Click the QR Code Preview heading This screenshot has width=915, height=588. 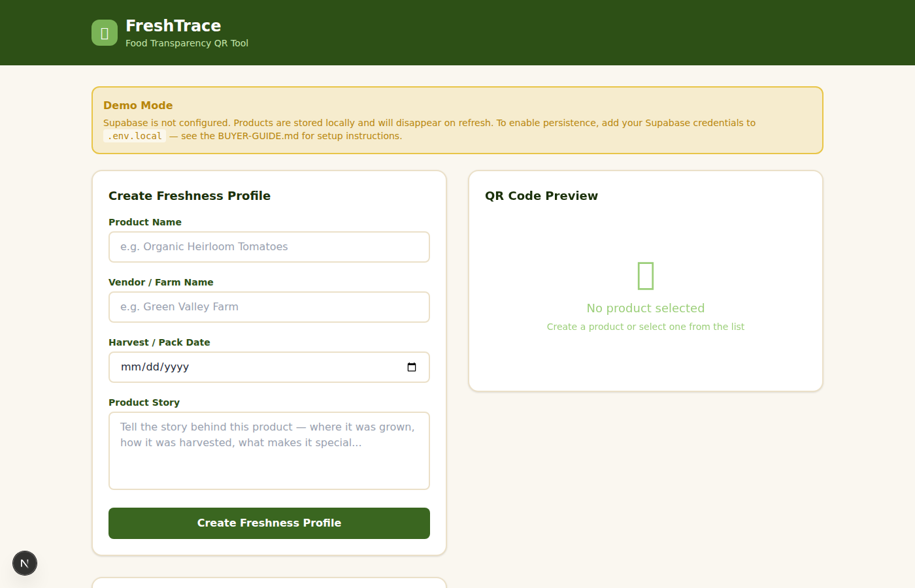point(541,196)
